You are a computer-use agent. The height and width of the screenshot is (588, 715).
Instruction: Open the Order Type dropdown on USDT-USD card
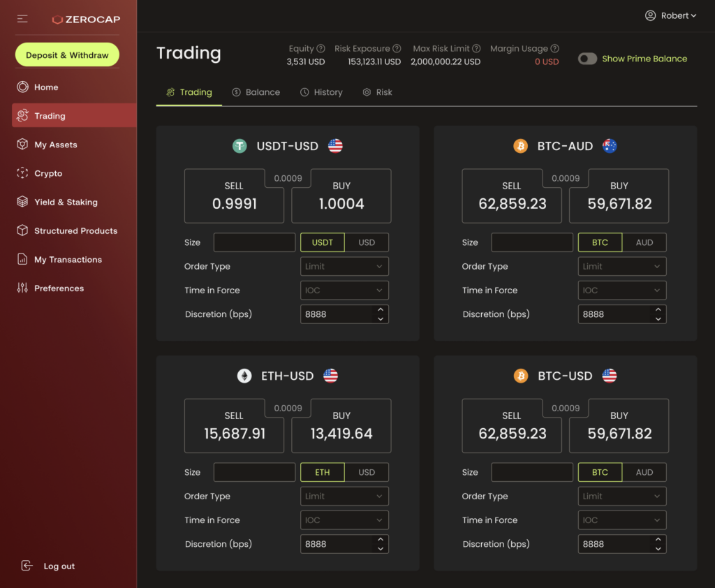pos(344,266)
